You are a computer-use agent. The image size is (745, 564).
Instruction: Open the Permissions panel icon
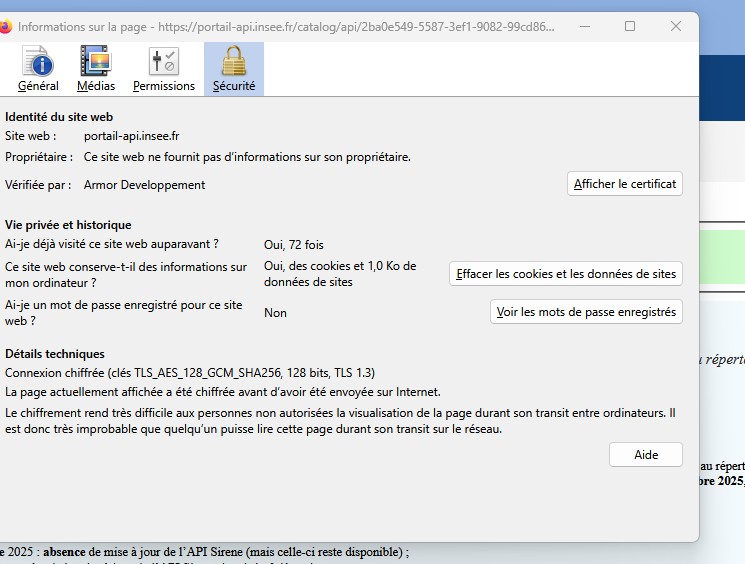pos(164,63)
